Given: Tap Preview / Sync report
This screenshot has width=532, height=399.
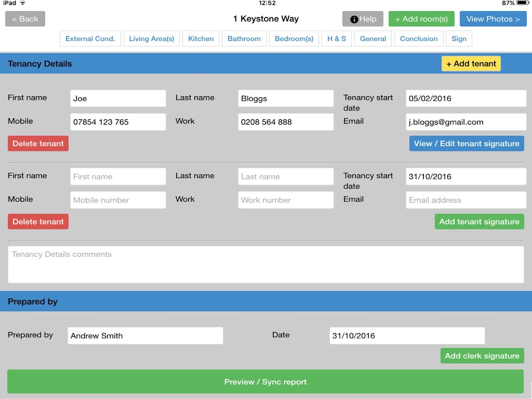Looking at the screenshot, I should (266, 382).
